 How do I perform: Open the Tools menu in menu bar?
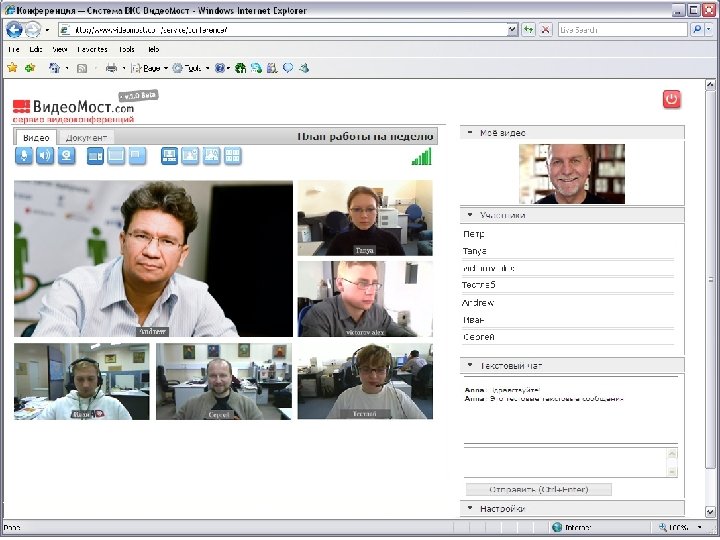[x=126, y=49]
